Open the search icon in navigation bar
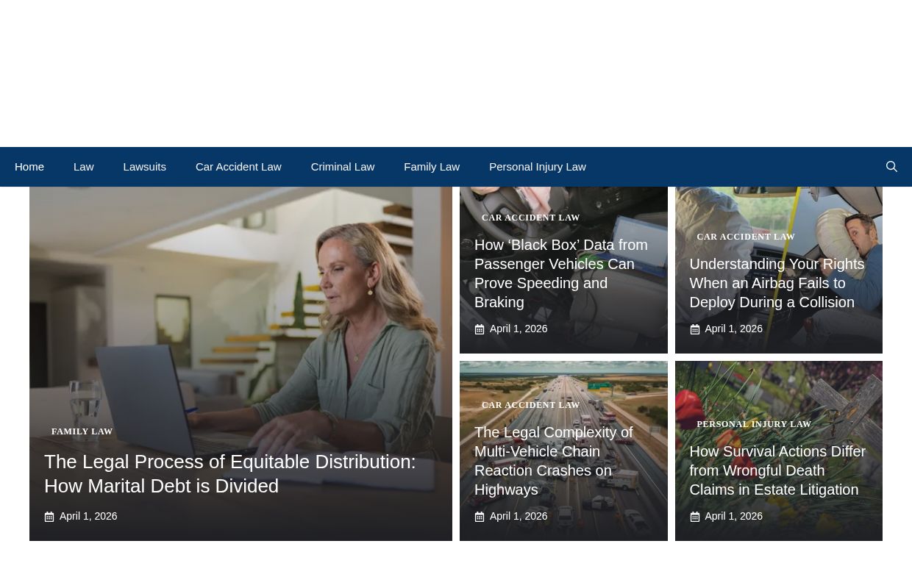 [891, 167]
